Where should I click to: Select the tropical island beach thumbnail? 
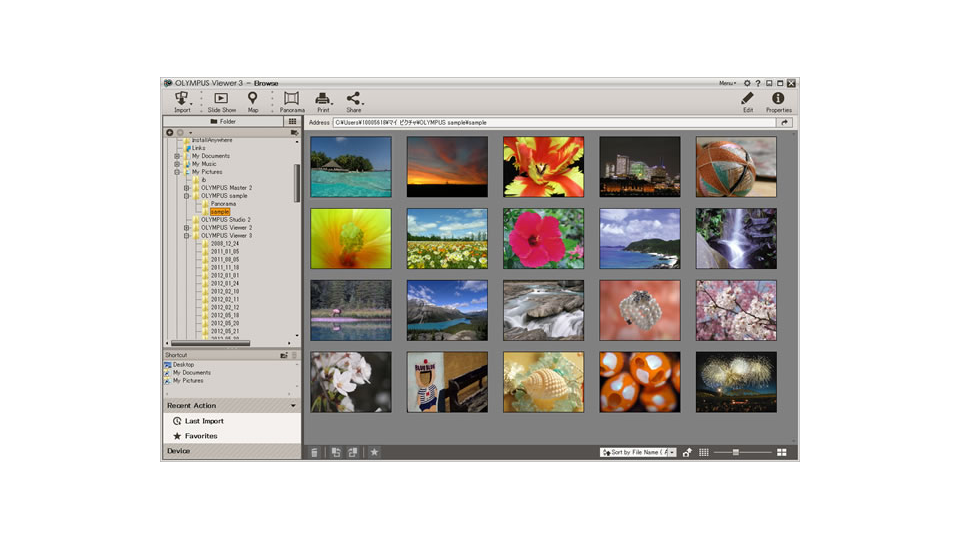351,167
